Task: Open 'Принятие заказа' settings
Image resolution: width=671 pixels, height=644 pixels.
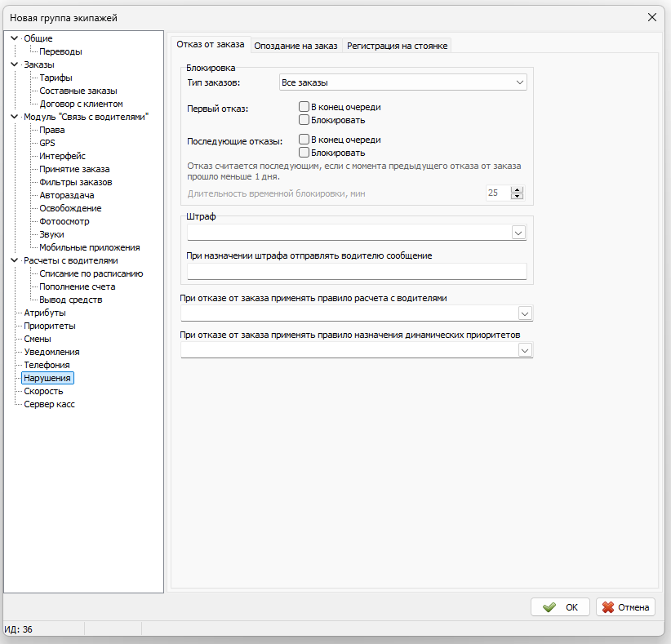Action: [74, 169]
